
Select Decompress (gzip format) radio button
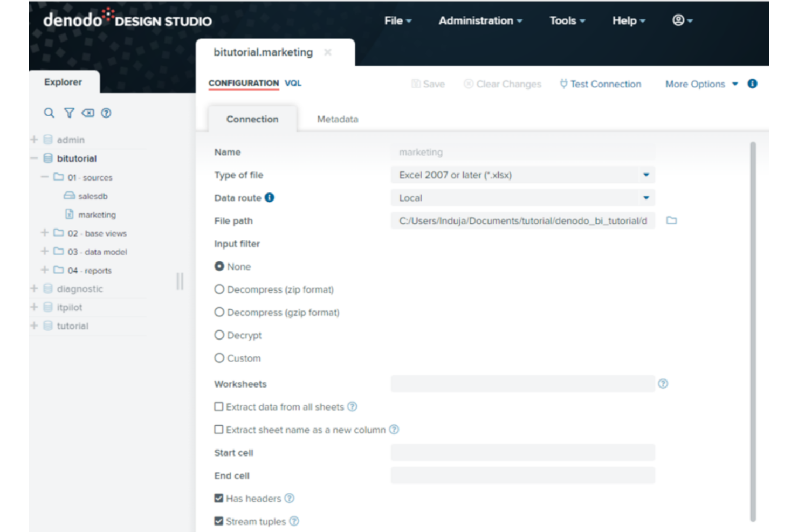tap(219, 312)
